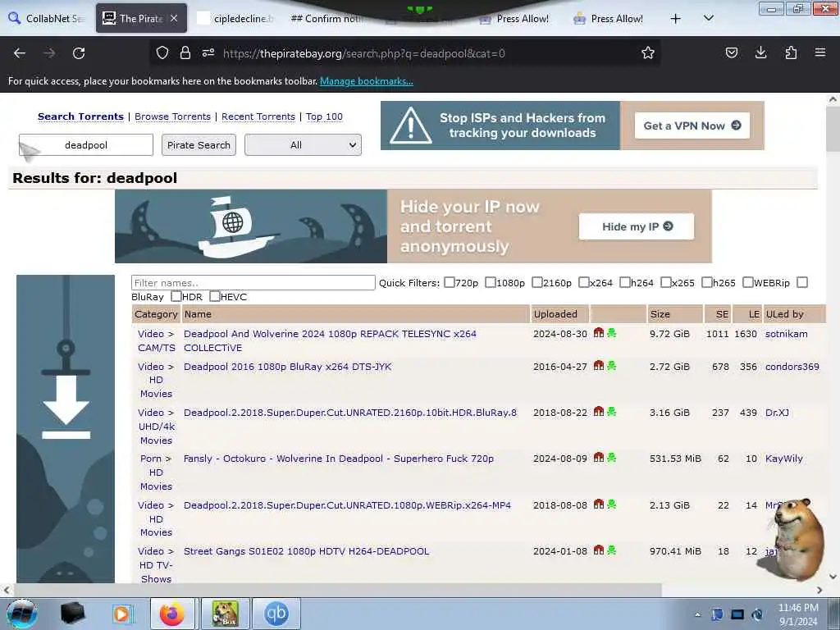Open the All category dropdown

[303, 144]
